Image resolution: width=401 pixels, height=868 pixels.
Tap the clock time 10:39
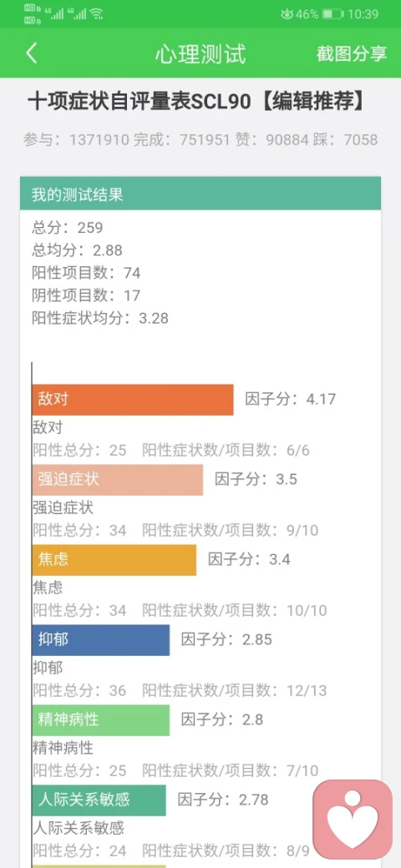click(363, 14)
